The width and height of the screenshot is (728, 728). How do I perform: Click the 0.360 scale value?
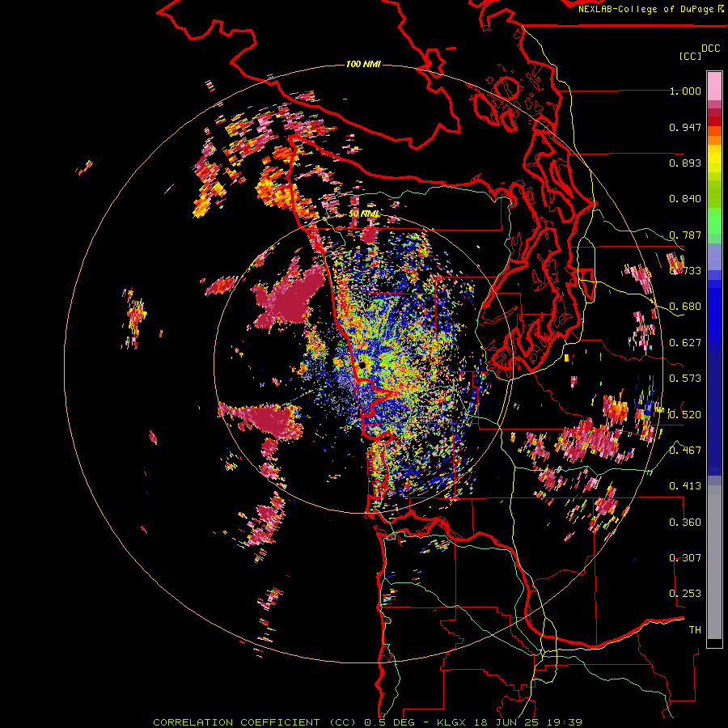pos(685,523)
